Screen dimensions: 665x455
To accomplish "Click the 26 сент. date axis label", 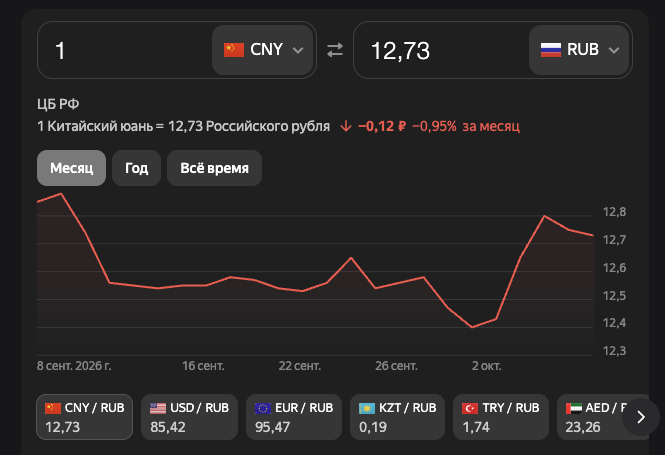I will pyautogui.click(x=396, y=366).
